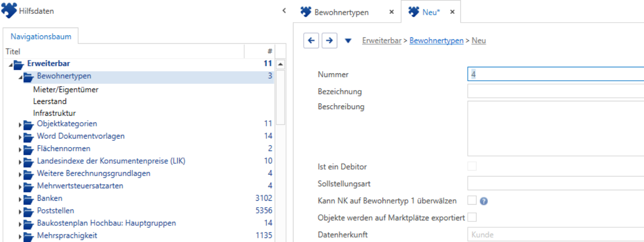This screenshot has height=242, width=644.
Task: Expand the Landesindexe der Konsumentenpreise node
Action: click(x=21, y=162)
